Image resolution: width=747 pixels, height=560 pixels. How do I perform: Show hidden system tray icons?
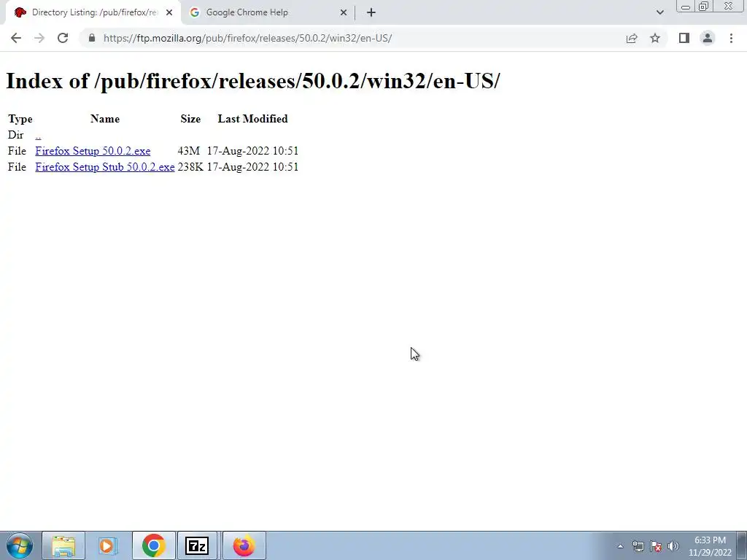tap(620, 546)
